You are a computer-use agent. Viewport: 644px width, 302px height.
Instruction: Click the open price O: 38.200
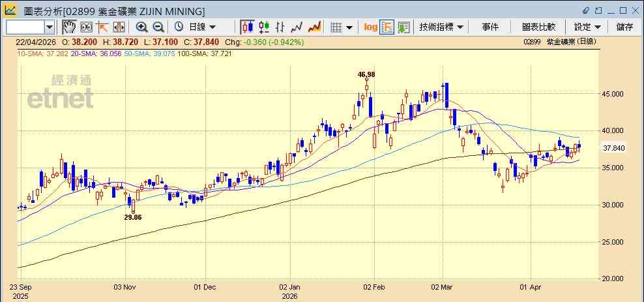pos(80,42)
